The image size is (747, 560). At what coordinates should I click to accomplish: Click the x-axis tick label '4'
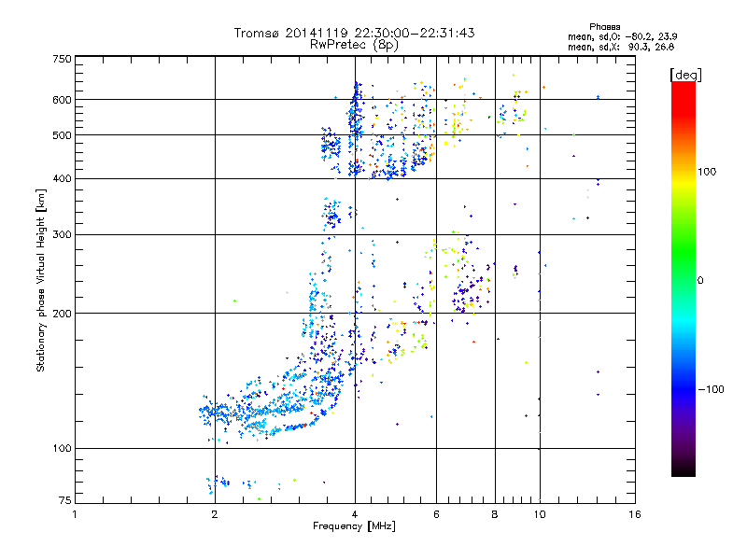pos(355,514)
